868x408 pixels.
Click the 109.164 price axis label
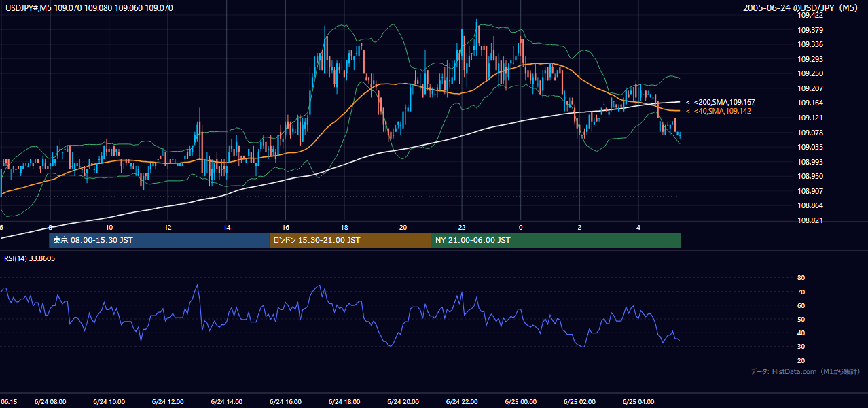pos(810,103)
